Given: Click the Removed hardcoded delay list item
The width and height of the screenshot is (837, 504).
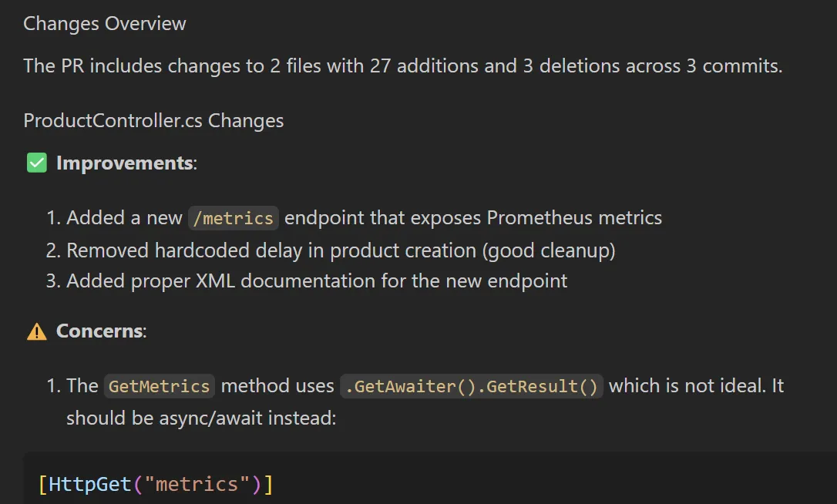Looking at the screenshot, I should pos(341,250).
